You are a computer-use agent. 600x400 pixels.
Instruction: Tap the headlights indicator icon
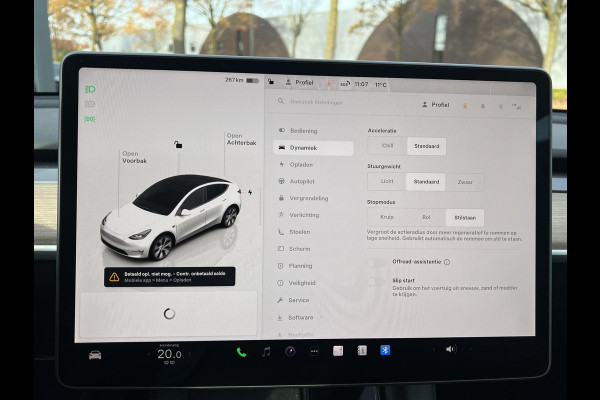point(90,90)
